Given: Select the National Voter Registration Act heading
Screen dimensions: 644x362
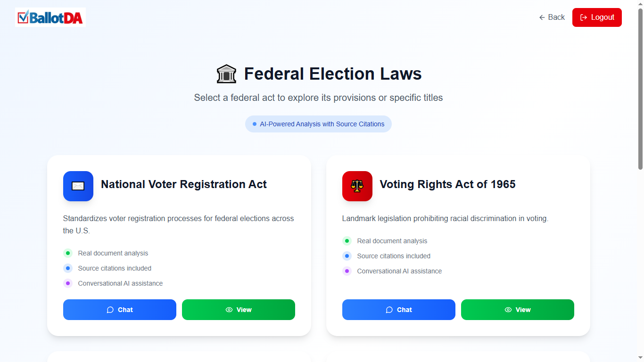Looking at the screenshot, I should (x=184, y=184).
